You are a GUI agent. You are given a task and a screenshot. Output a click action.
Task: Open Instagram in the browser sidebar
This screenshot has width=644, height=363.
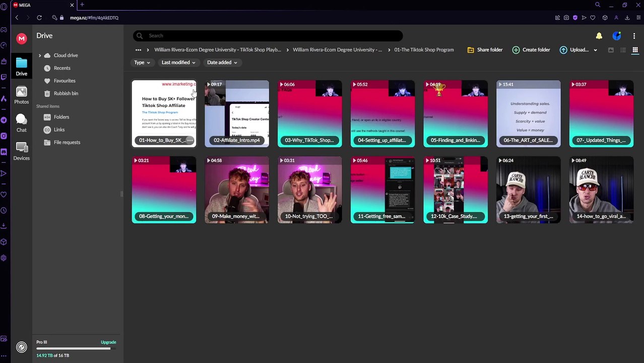click(x=4, y=136)
